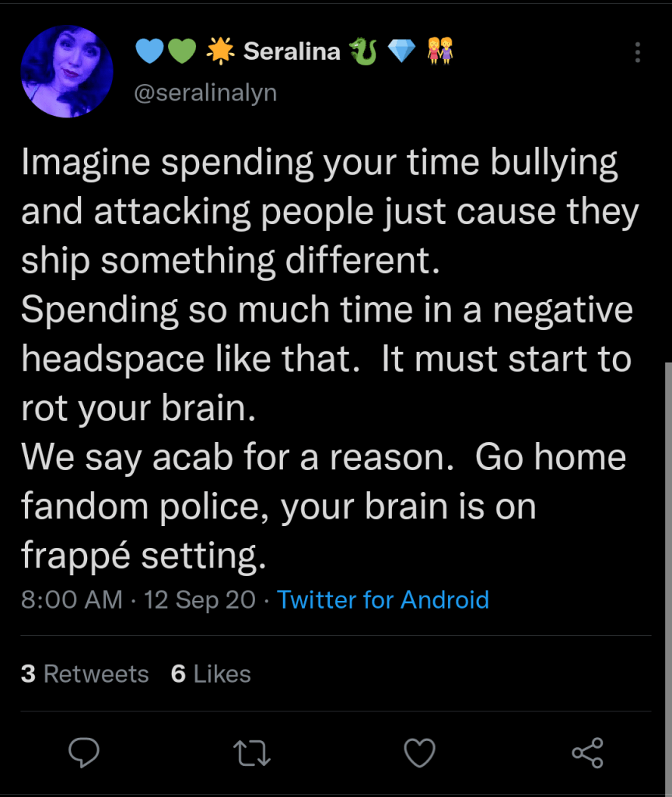672x797 pixels.
Task: Open the @seralinalyn handle link
Action: 205,93
